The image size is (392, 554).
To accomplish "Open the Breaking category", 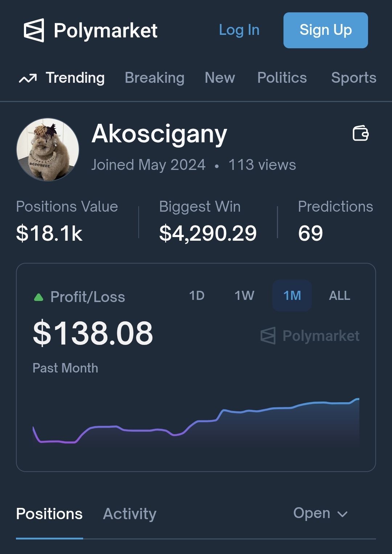I will [155, 78].
